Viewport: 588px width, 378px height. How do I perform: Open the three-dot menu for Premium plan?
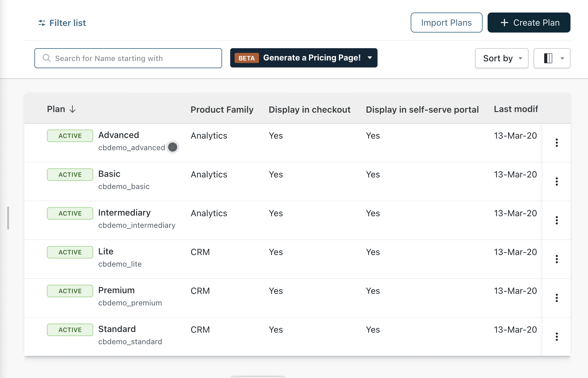pos(557,298)
